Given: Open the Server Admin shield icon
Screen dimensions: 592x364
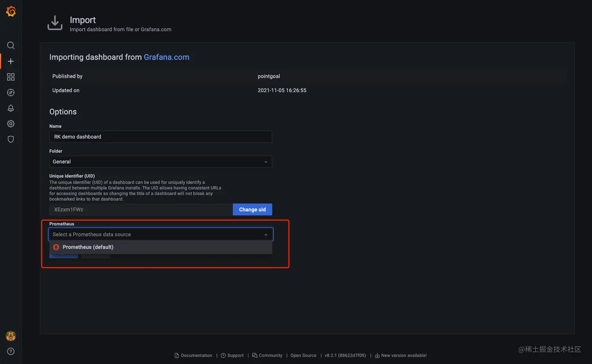Looking at the screenshot, I should tap(11, 139).
